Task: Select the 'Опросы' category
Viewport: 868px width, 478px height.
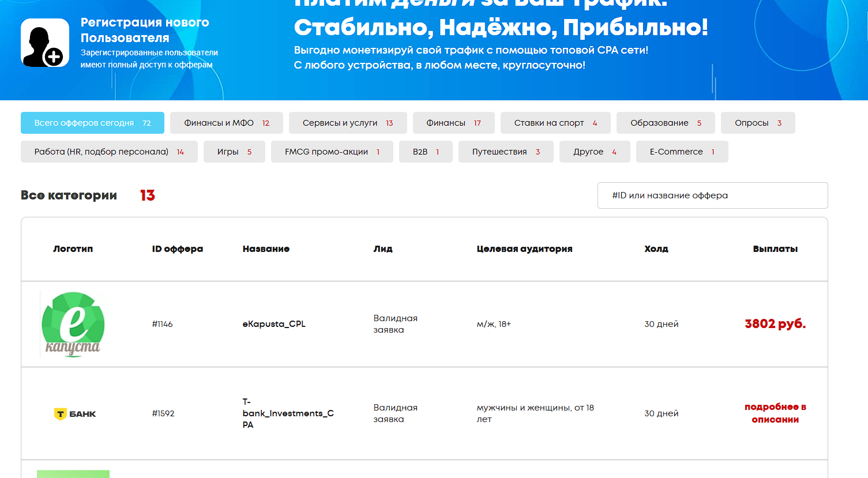Action: pyautogui.click(x=757, y=122)
